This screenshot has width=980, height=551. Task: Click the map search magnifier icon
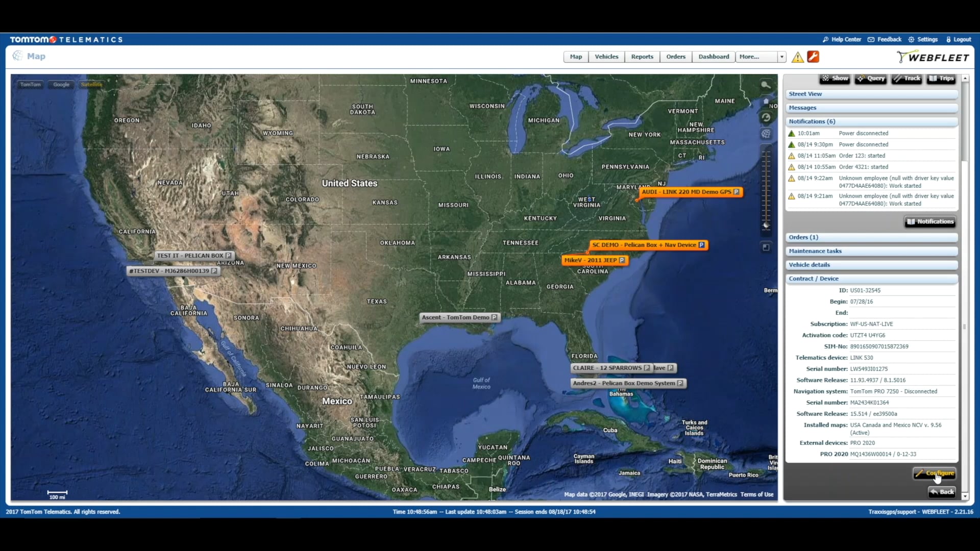tap(766, 85)
